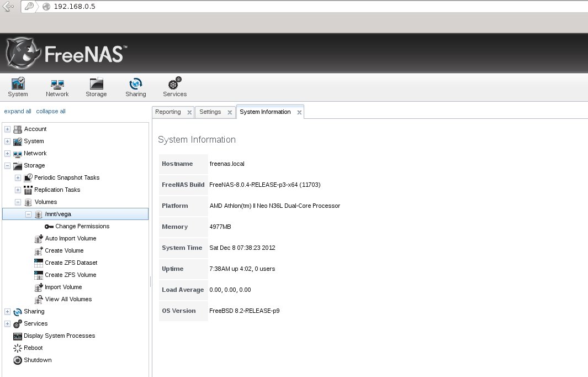Click Display System Processes label

click(59, 336)
